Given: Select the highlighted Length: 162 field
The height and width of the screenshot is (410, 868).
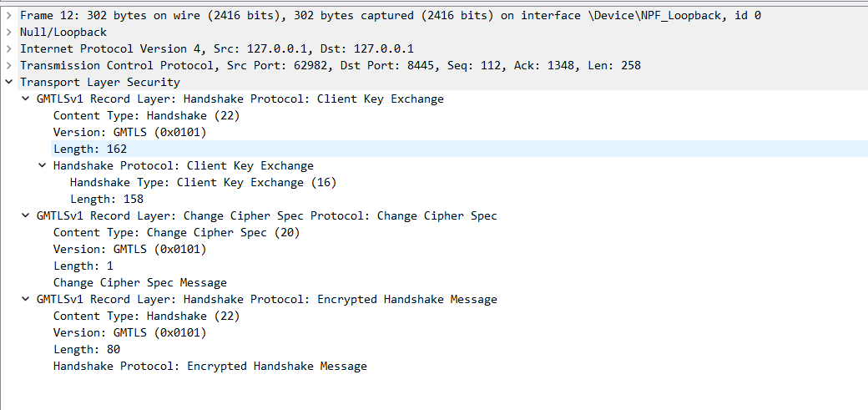Looking at the screenshot, I should (x=460, y=149).
